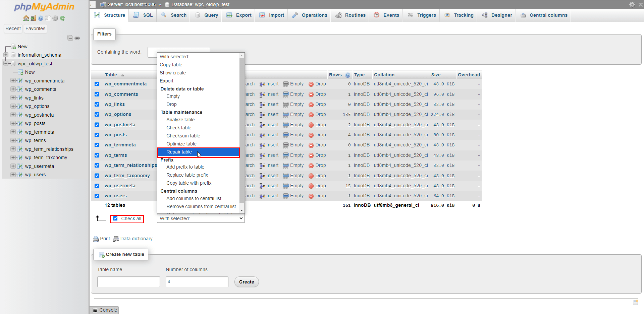Open Data dictionary icon

coord(116,239)
